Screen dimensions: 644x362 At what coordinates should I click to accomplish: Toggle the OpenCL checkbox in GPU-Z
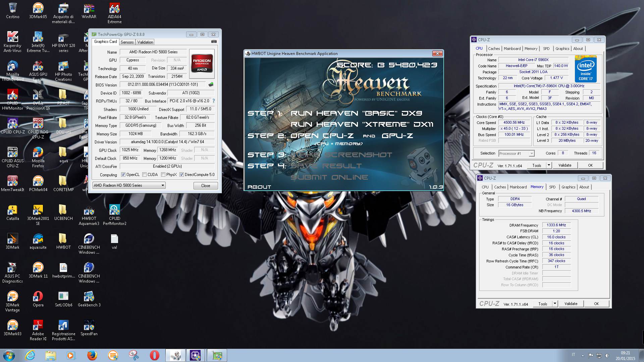123,175
